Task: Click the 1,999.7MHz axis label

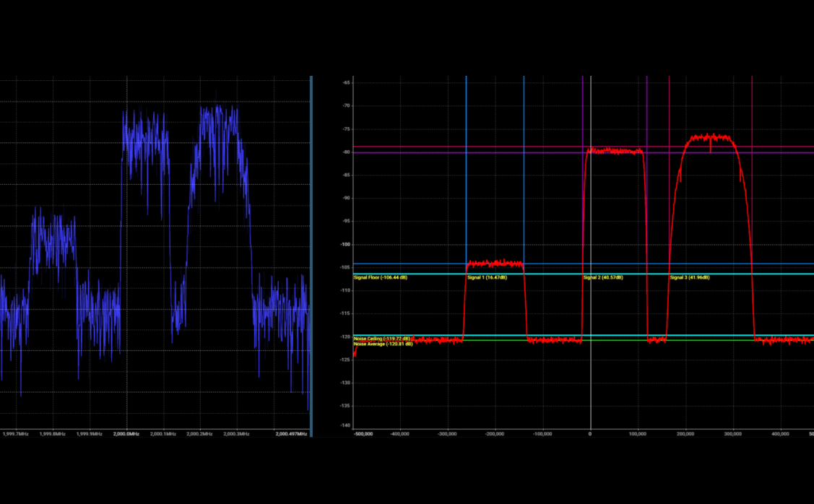Action: [16, 434]
